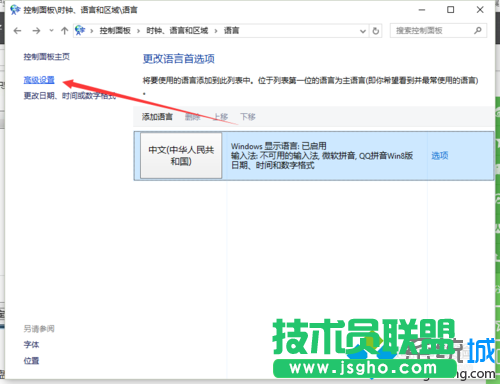Click the Windows 显示语言: 已启用 text
This screenshot has width=500, height=384.
tap(279, 146)
